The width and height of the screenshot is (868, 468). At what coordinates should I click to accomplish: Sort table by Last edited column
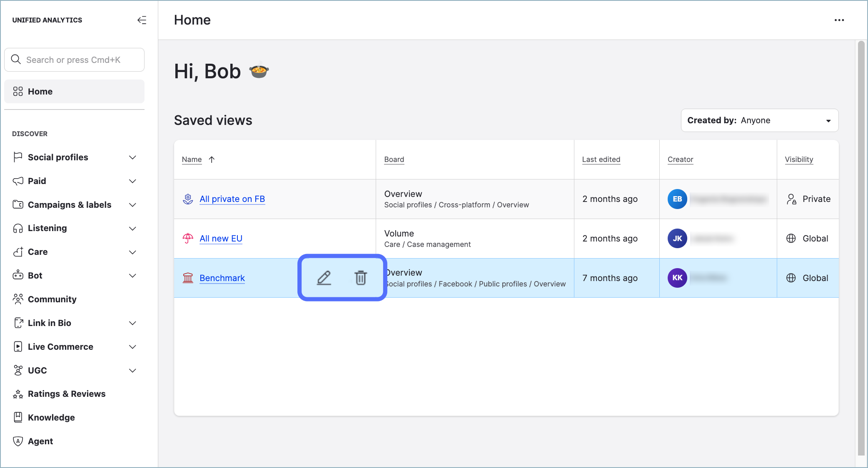tap(601, 159)
